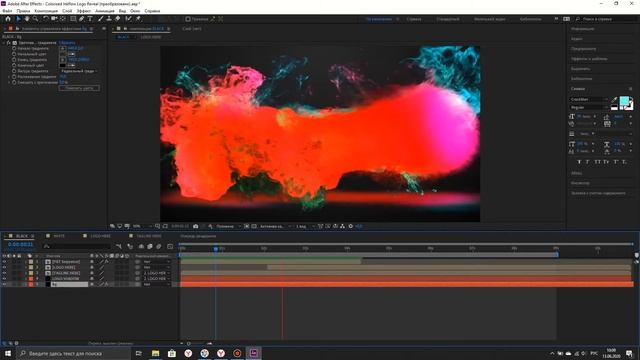
Task: Open the Audio panel header
Action: [576, 39]
